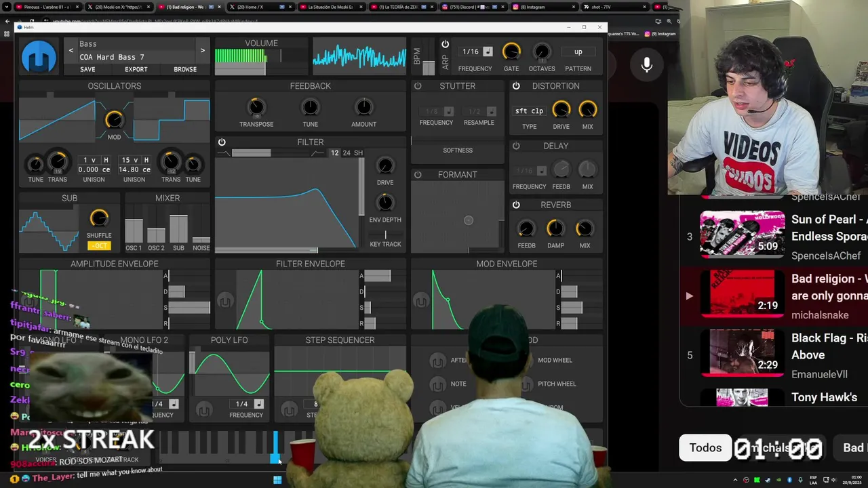This screenshot has width=868, height=488.
Task: Click poly LFO modulation source icon
Action: (x=203, y=410)
